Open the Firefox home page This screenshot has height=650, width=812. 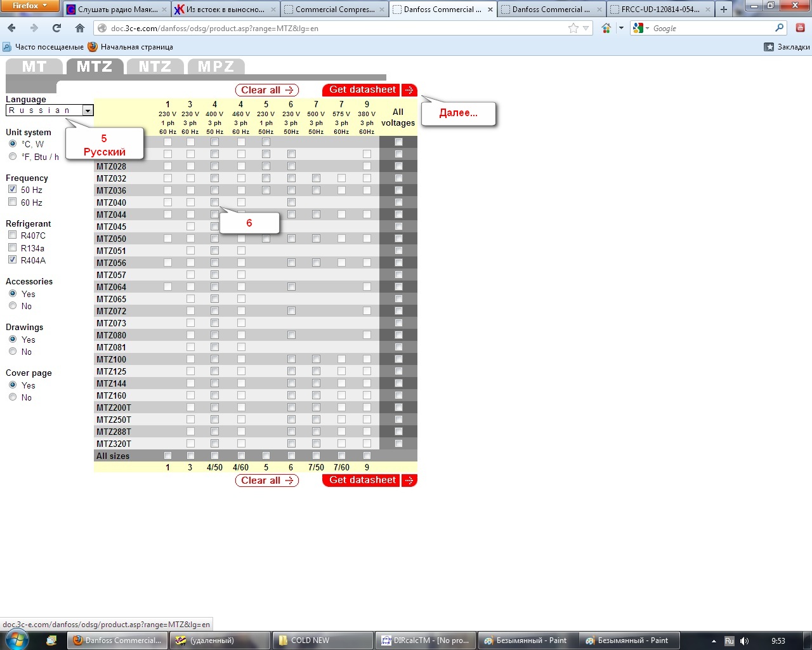click(80, 28)
